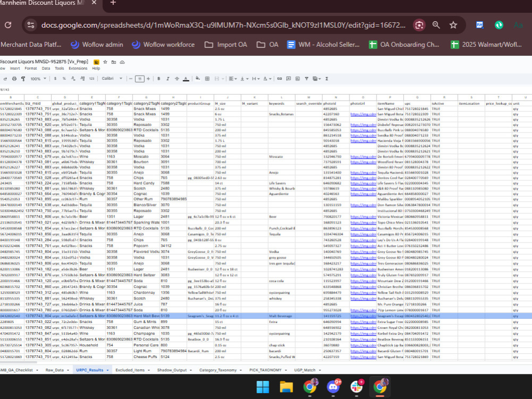Insert a link from the toolbar
Screen dimensions: 532x399
[279, 79]
